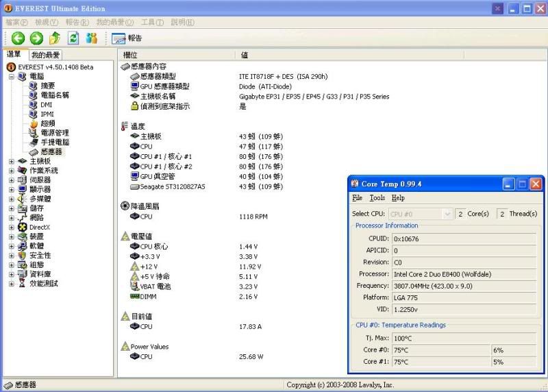Expand the 儲存 tree node

click(x=12, y=208)
